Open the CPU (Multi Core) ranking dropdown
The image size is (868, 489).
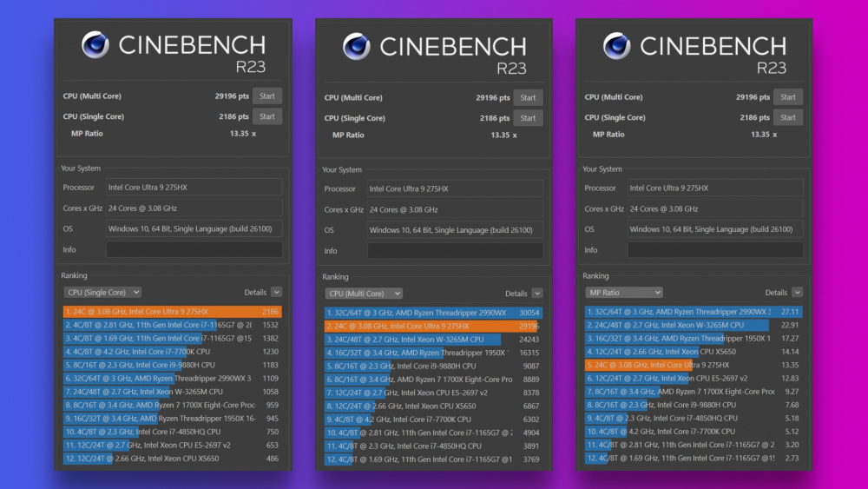click(x=364, y=294)
